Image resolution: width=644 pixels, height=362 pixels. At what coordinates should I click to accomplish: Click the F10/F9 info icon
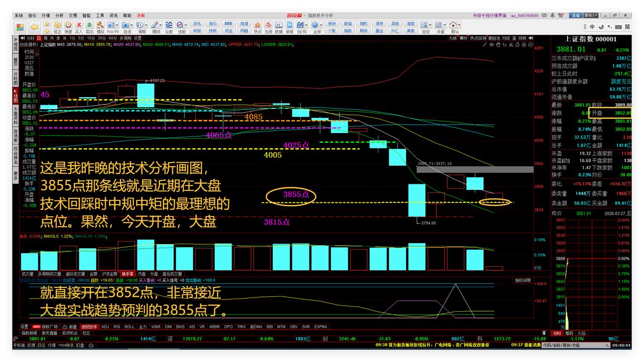(x=111, y=24)
